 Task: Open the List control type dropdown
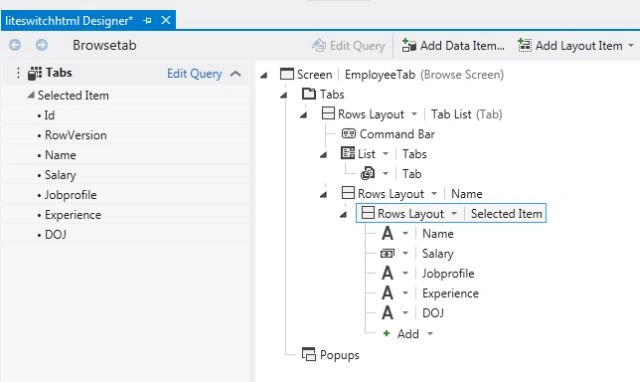[385, 154]
